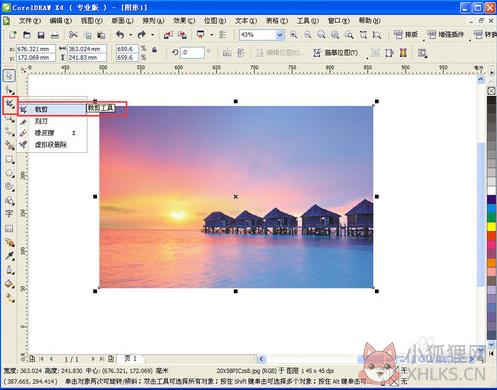Open the zoom level 43% dropdown
Screen dimensions: 497x390
280,35
